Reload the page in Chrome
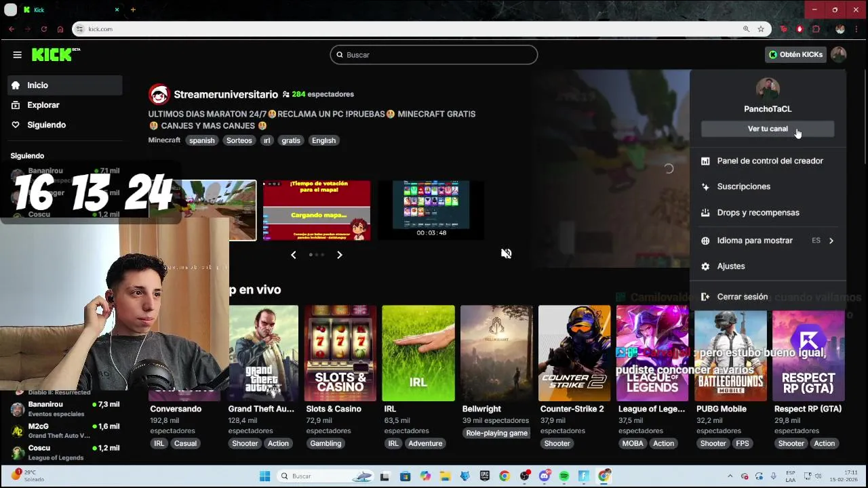This screenshot has height=488, width=868. (x=44, y=29)
